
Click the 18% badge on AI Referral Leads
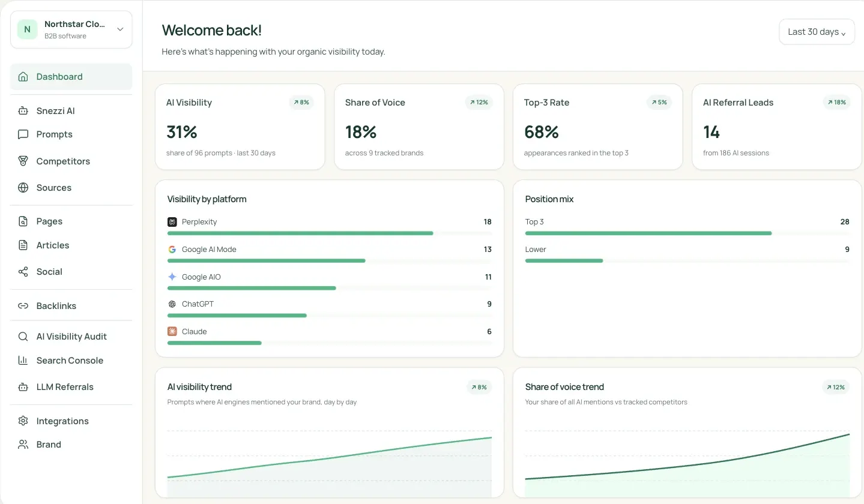[x=837, y=103]
